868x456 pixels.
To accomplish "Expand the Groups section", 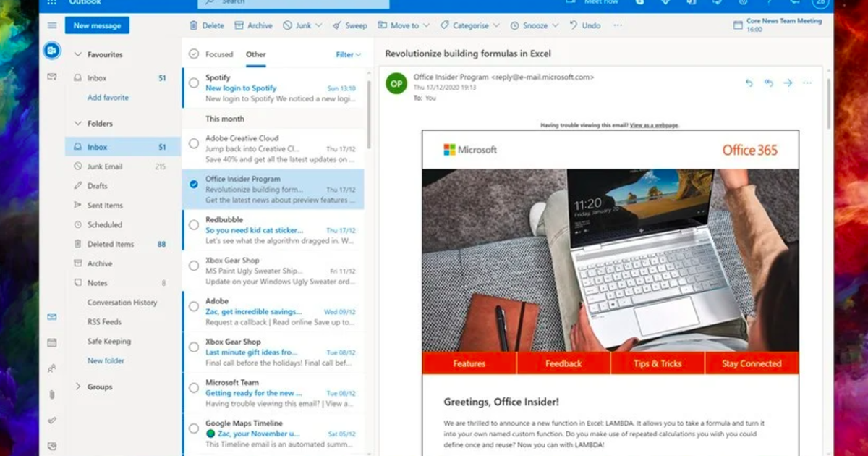I will click(x=78, y=387).
